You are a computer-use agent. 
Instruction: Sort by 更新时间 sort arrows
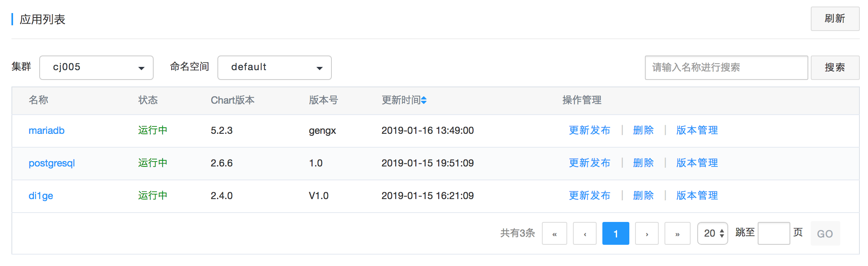point(424,100)
